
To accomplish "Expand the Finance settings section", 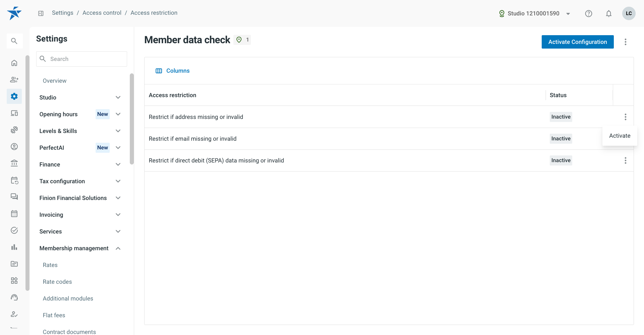I will [80, 164].
